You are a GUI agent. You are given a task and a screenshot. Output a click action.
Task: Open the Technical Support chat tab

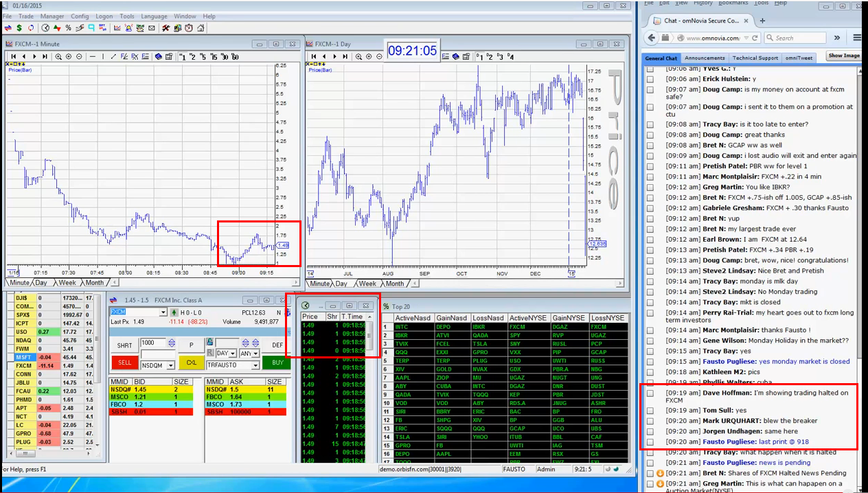coord(754,58)
